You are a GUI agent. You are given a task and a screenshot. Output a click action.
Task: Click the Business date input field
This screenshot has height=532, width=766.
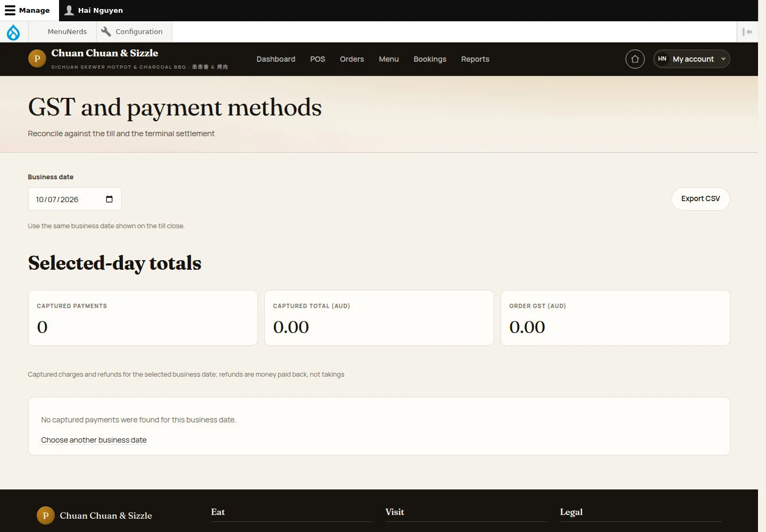click(74, 199)
